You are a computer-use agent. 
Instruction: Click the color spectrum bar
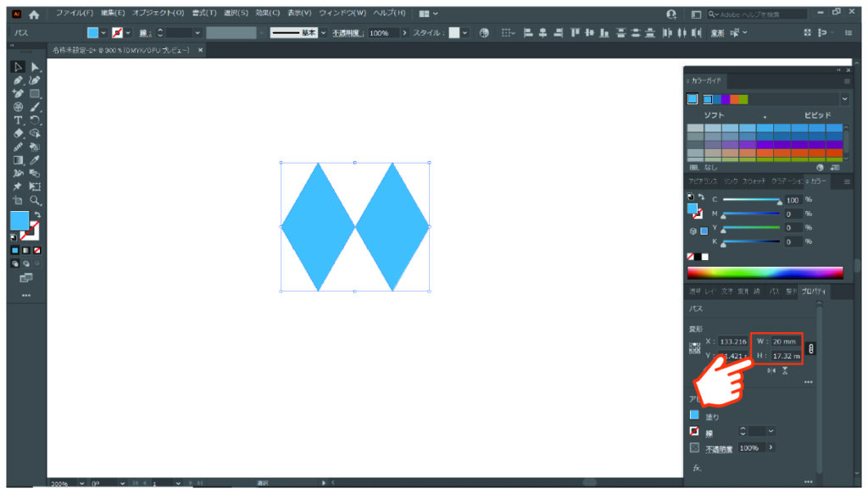click(765, 272)
